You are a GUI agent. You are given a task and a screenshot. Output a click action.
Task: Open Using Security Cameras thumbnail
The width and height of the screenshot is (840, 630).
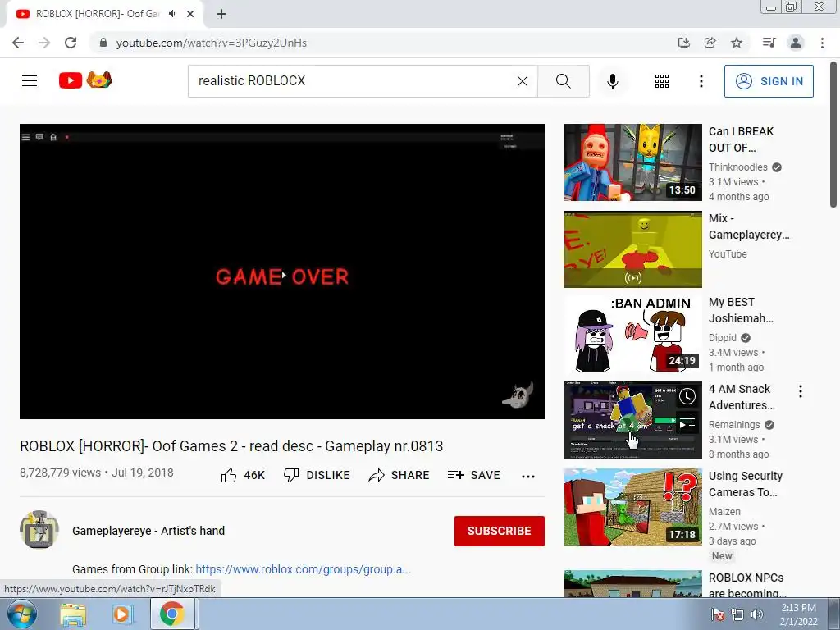[632, 507]
